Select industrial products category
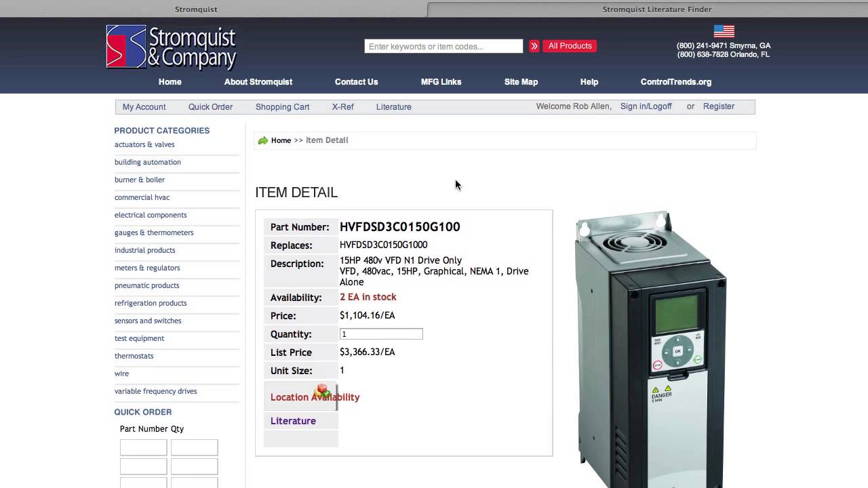This screenshot has height=488, width=868. point(144,250)
